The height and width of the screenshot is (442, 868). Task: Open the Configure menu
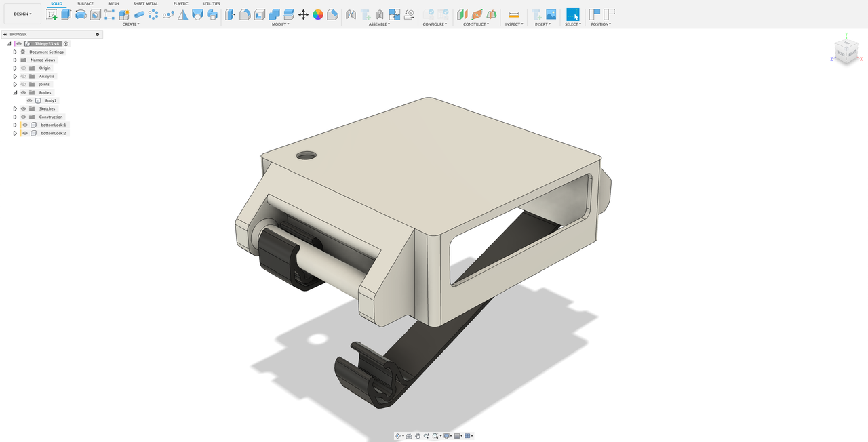[435, 24]
